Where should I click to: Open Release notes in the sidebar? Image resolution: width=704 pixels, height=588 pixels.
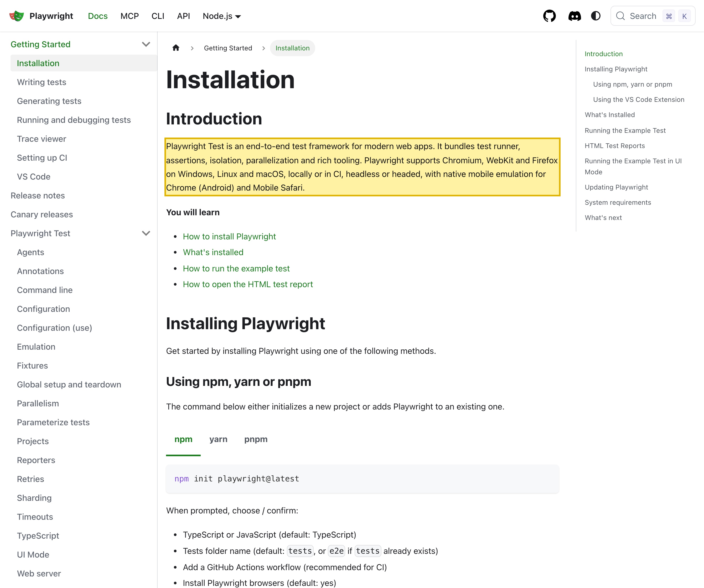tap(38, 195)
